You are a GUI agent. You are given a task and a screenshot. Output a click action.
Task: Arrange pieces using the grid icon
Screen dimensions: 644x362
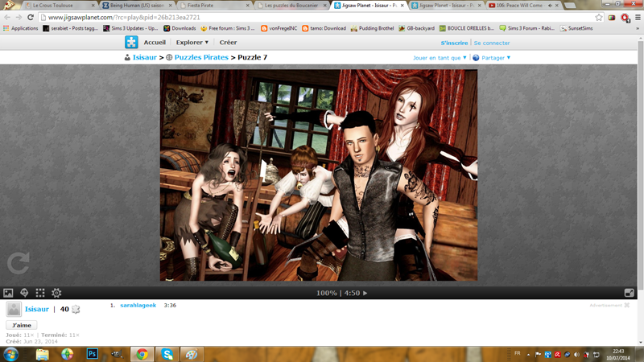39,293
